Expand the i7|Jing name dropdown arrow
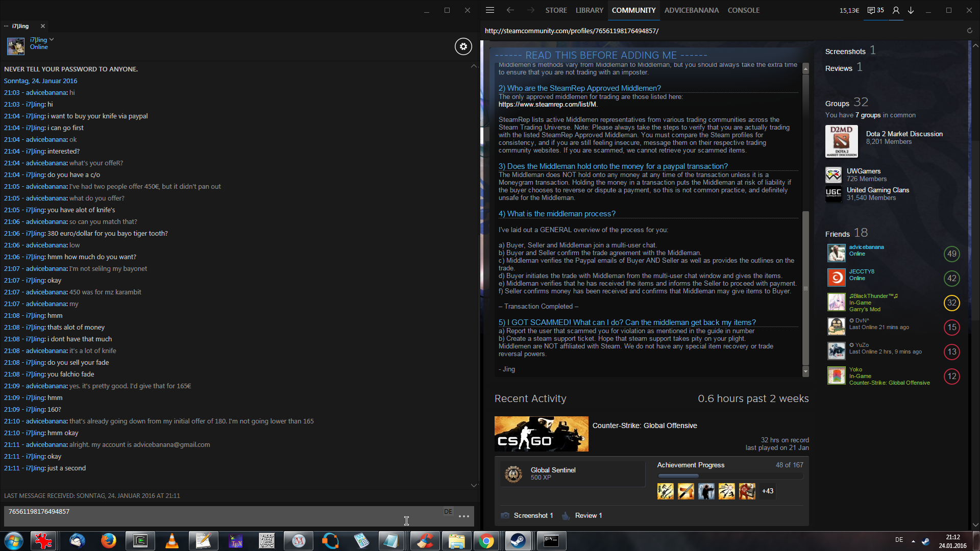 pyautogui.click(x=52, y=39)
